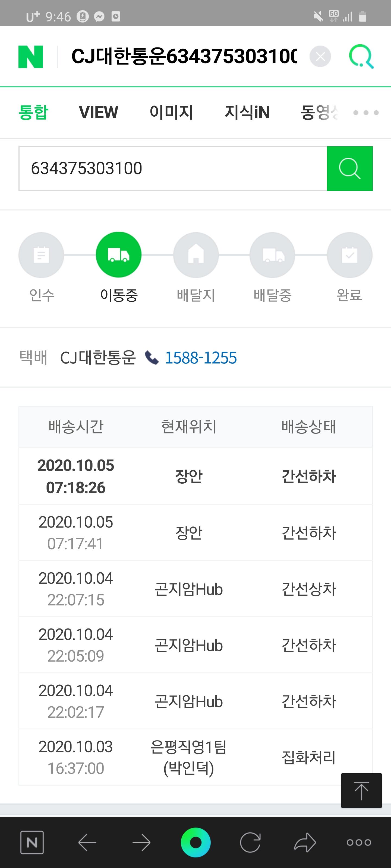The image size is (391, 868).
Task: Tap the 배달중 delivery truck icon
Action: 272,255
